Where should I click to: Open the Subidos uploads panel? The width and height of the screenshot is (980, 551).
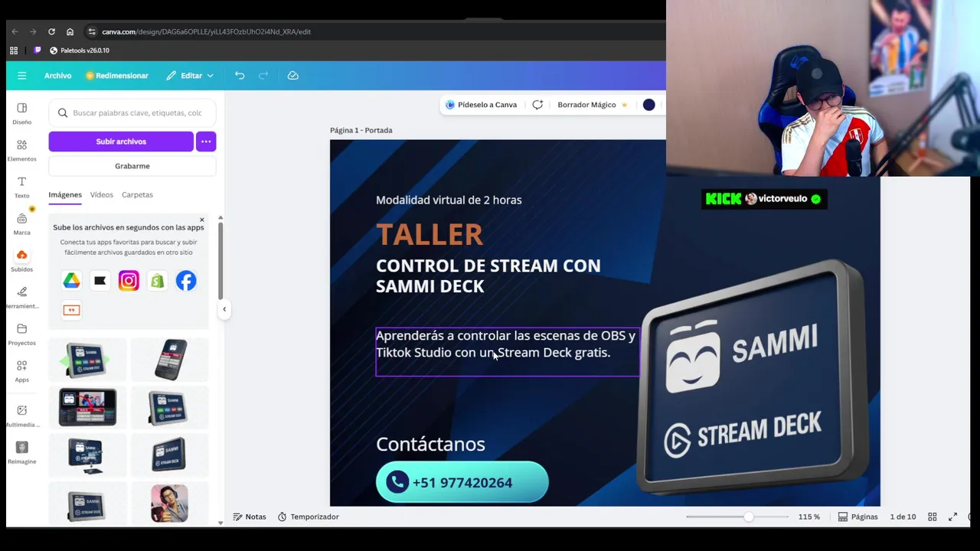(21, 260)
